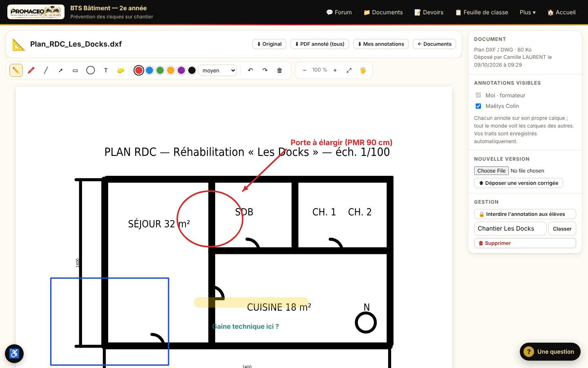
Task: Download PDF annoté (tous)
Action: pyautogui.click(x=320, y=44)
